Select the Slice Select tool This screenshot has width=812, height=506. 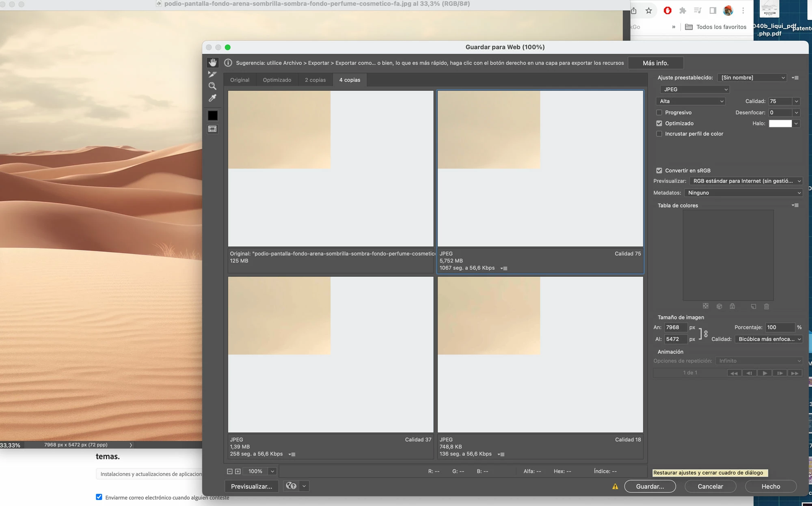(x=212, y=74)
